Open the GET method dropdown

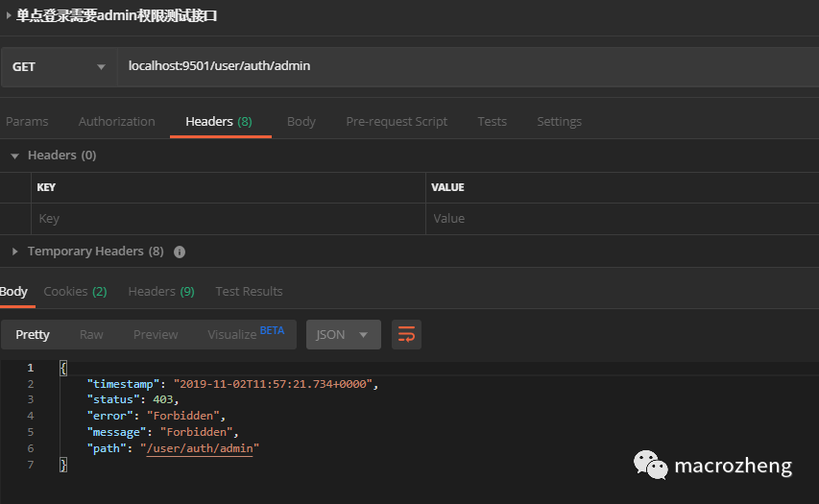click(59, 66)
